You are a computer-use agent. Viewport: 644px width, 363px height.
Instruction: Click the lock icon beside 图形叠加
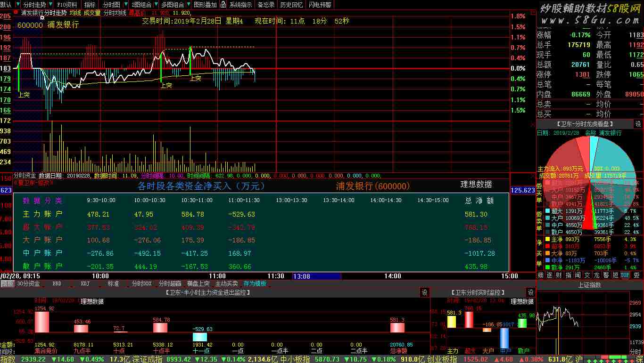coord(223,4)
